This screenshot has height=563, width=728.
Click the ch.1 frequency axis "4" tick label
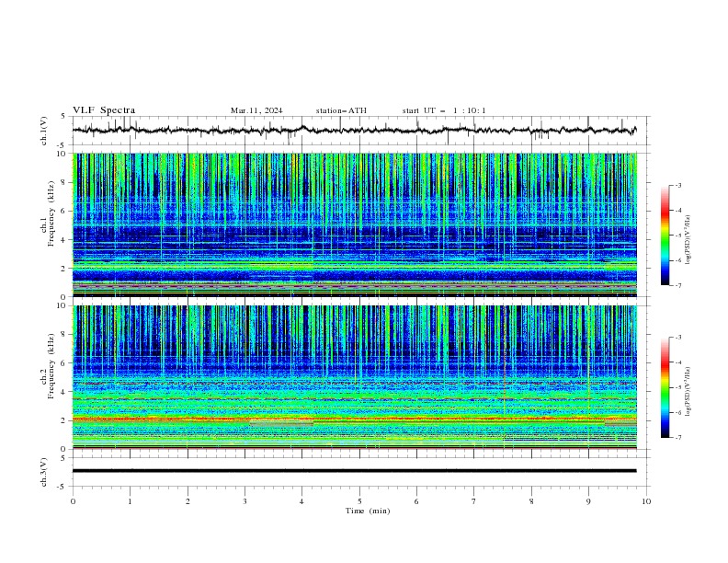(x=65, y=240)
